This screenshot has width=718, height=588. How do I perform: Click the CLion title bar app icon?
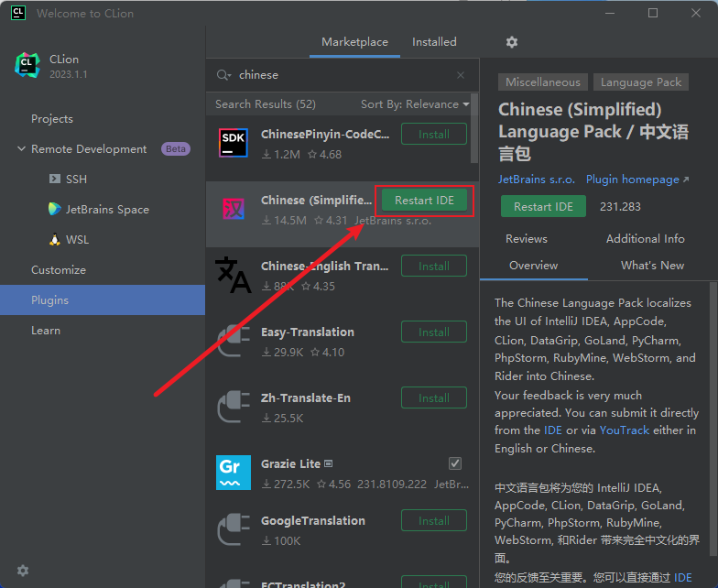point(18,13)
